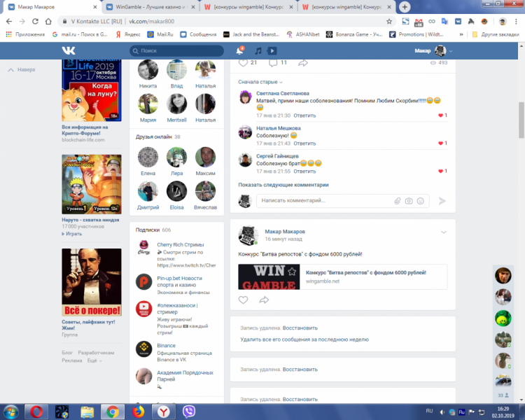Image resolution: width=525 pixels, height=420 pixels.
Task: Click 'Показать следующие комментарии'
Action: pyautogui.click(x=283, y=185)
